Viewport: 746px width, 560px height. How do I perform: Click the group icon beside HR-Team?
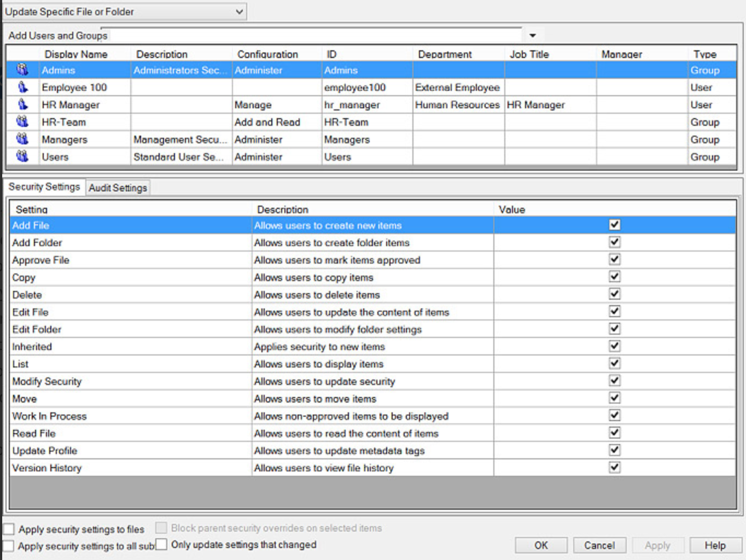coord(22,122)
